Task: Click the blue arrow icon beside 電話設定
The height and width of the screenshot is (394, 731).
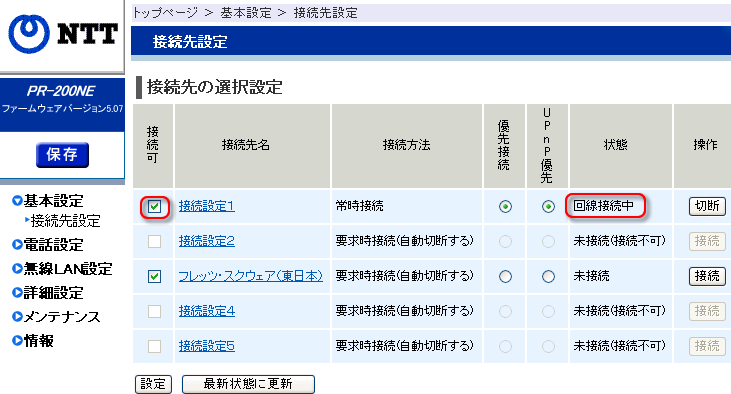Action: coord(17,244)
